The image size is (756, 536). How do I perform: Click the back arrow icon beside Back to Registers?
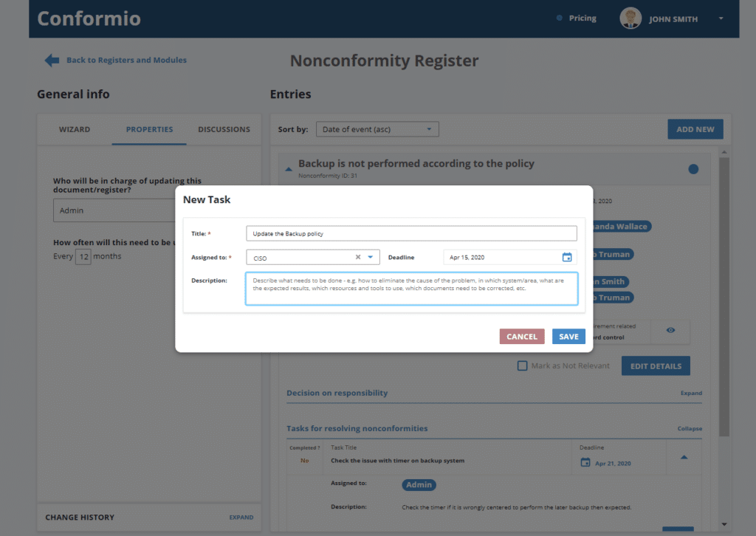52,60
